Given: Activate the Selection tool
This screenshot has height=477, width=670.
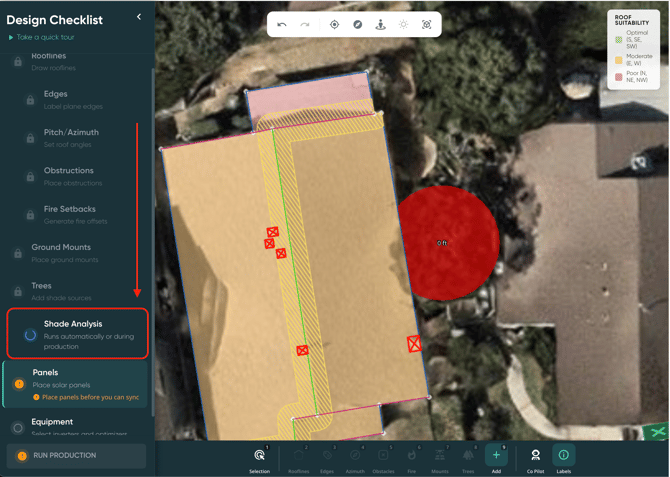Looking at the screenshot, I should [259, 458].
